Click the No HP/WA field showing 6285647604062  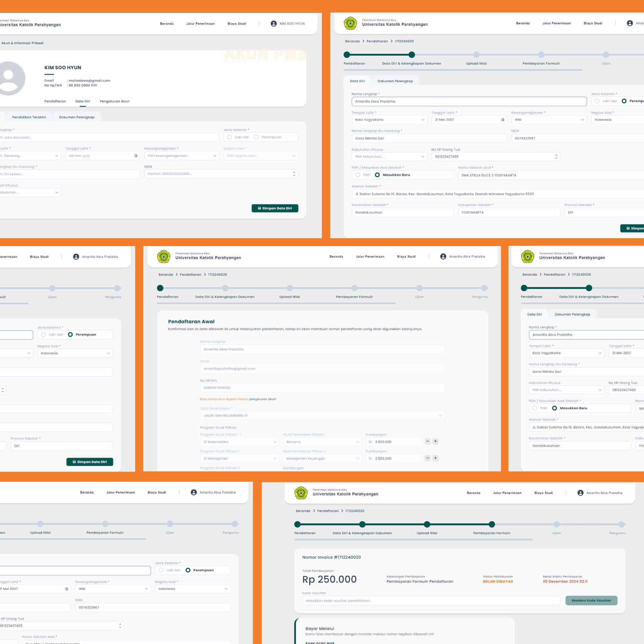pos(322,388)
